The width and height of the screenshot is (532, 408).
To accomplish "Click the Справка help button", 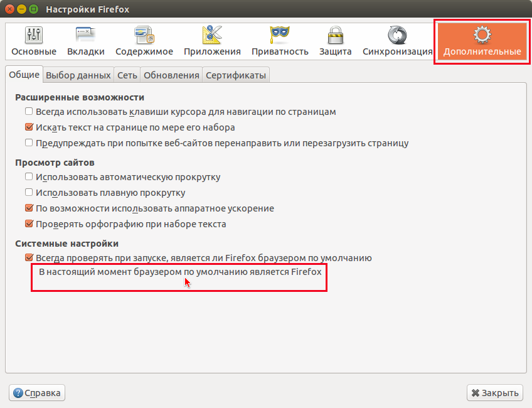I will [36, 392].
